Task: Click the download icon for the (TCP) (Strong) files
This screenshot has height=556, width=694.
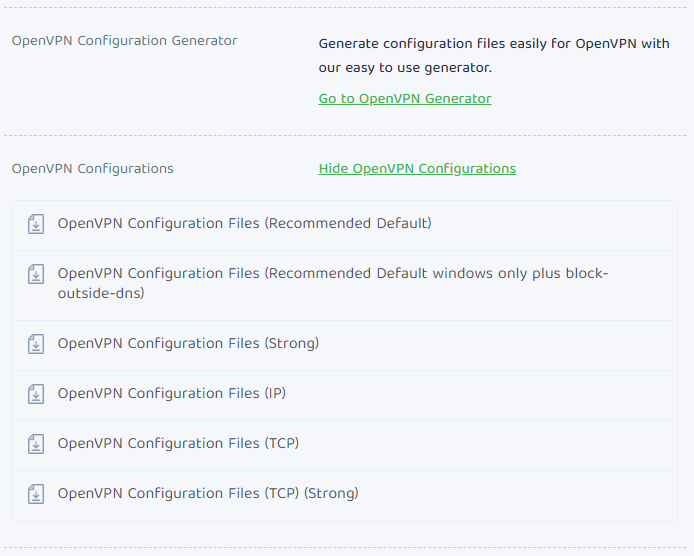Action: [x=36, y=494]
